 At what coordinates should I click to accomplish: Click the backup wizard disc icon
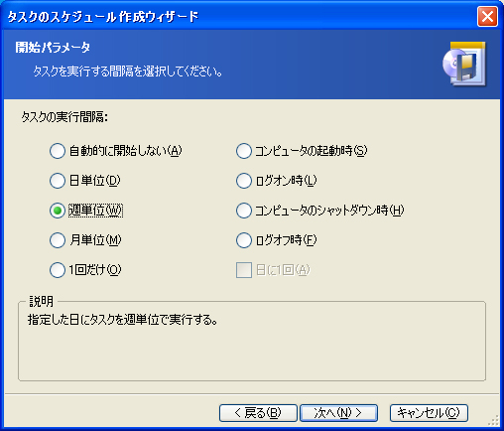(x=464, y=64)
